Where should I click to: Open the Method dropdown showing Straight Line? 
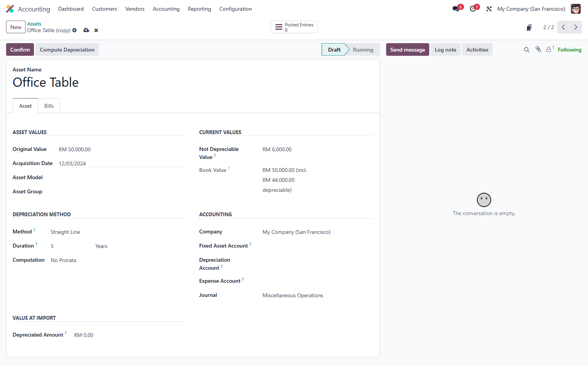point(119,232)
